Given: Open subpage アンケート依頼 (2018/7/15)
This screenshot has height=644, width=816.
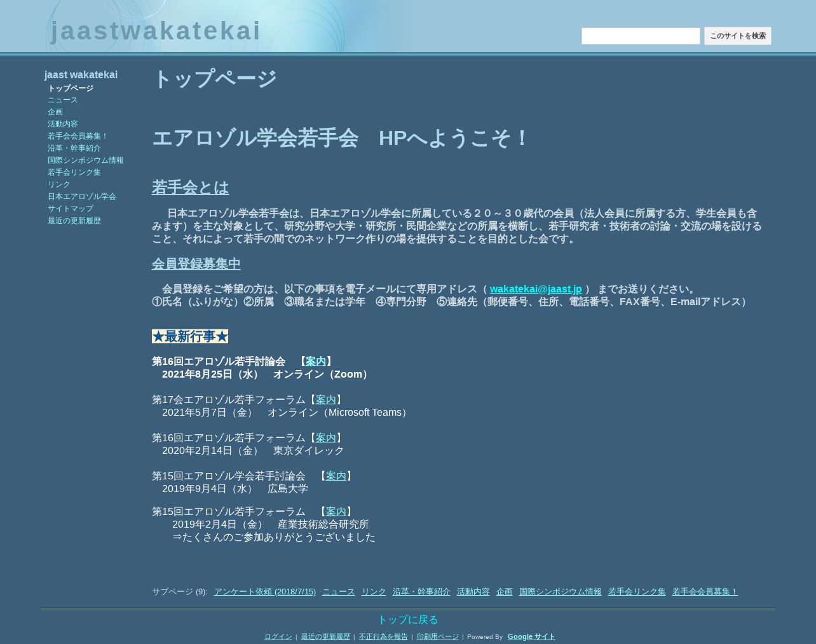Looking at the screenshot, I should coord(265,592).
